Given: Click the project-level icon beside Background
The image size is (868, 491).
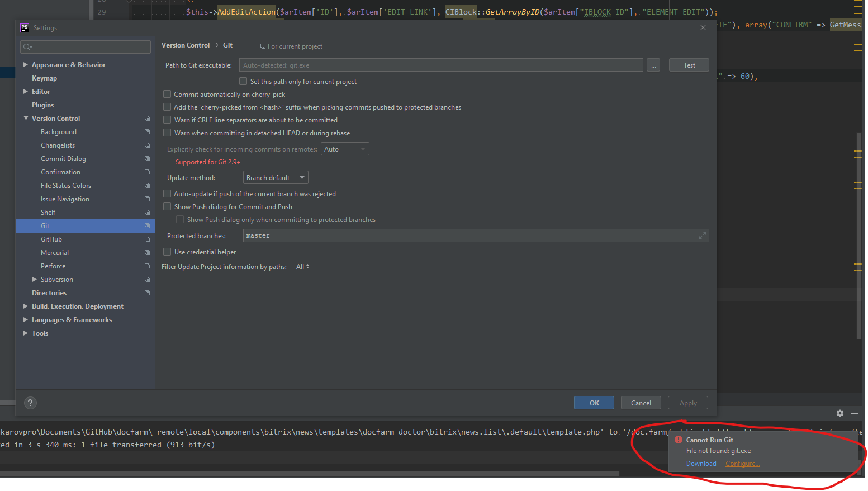Looking at the screenshot, I should click(x=148, y=132).
